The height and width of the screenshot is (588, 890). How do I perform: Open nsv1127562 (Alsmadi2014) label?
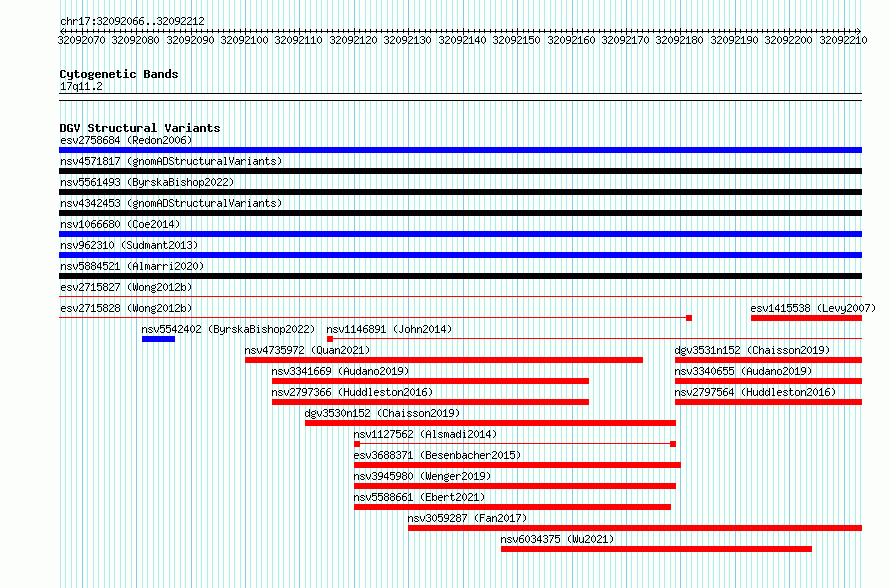pos(425,434)
